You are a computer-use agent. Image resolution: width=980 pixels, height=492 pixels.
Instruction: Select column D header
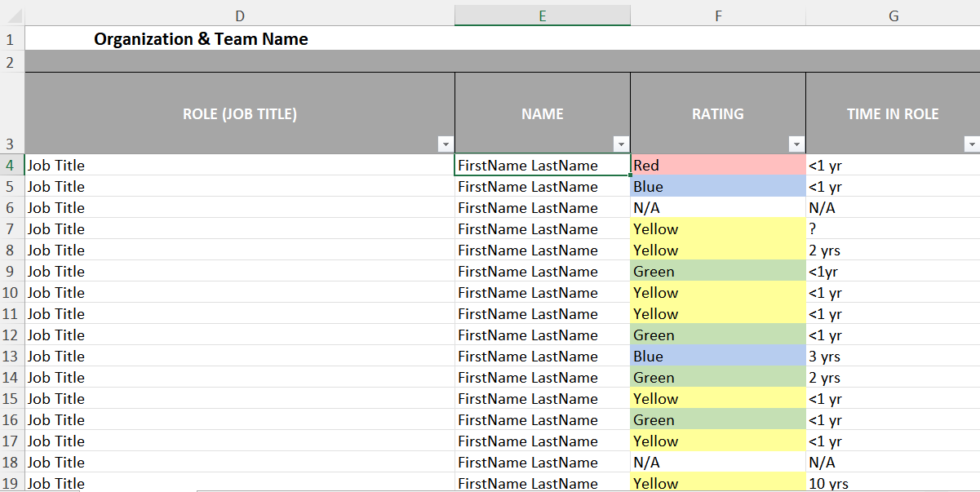click(239, 15)
